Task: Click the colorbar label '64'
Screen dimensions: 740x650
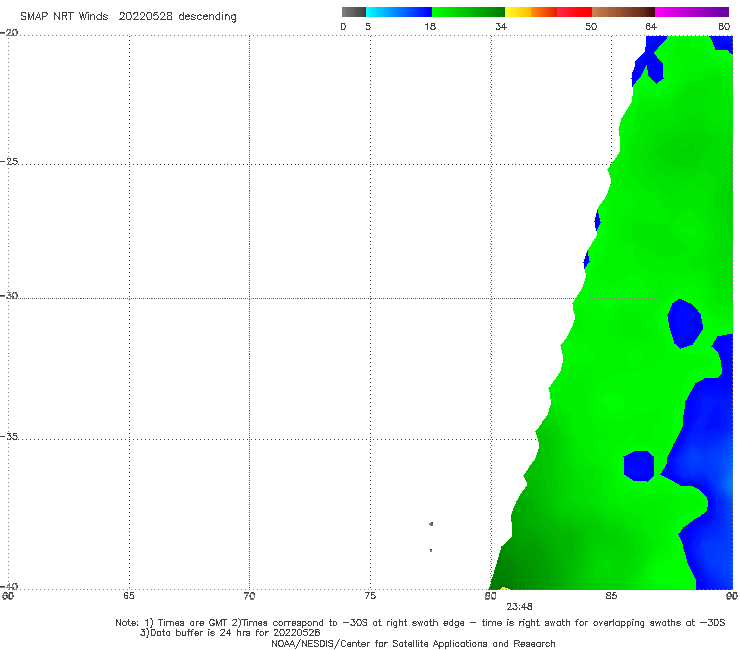Action: 651,27
